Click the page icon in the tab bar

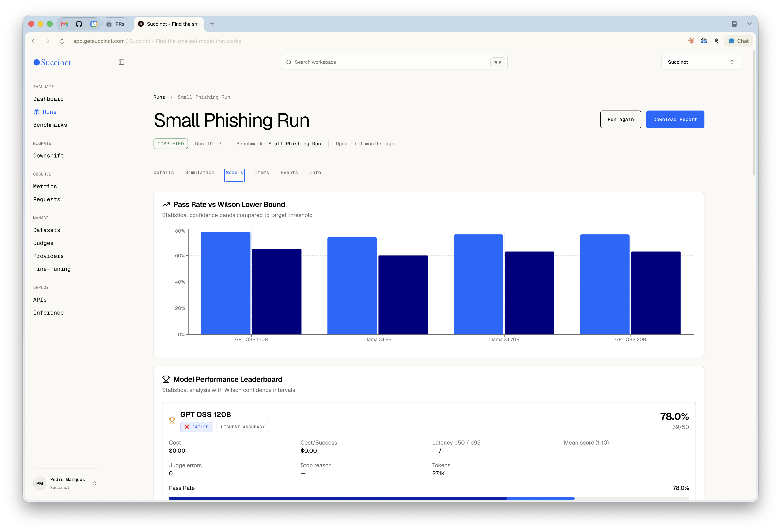click(734, 24)
